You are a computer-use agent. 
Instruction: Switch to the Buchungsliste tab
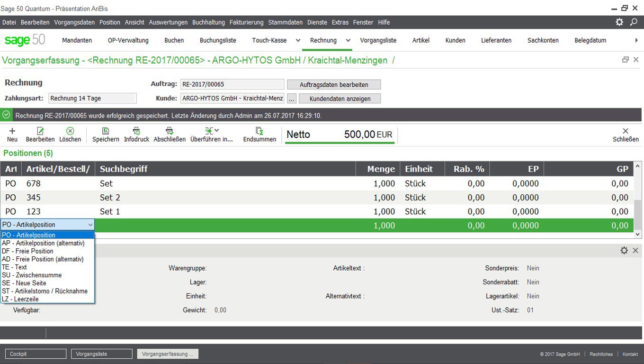[218, 40]
